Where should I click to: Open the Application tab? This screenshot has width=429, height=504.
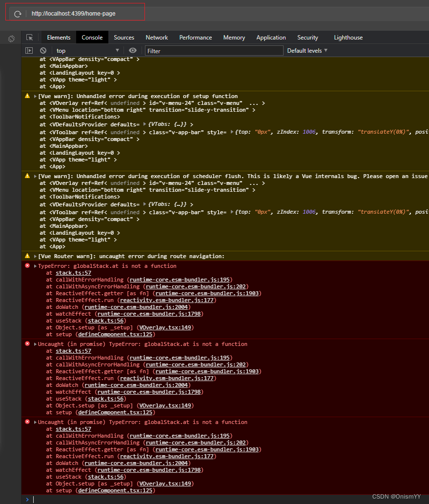pos(271,38)
